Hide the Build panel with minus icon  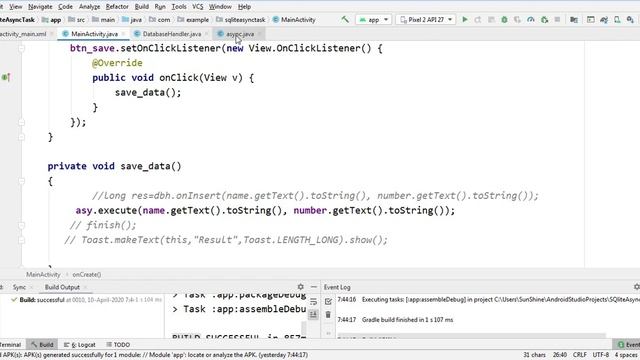coord(313,287)
